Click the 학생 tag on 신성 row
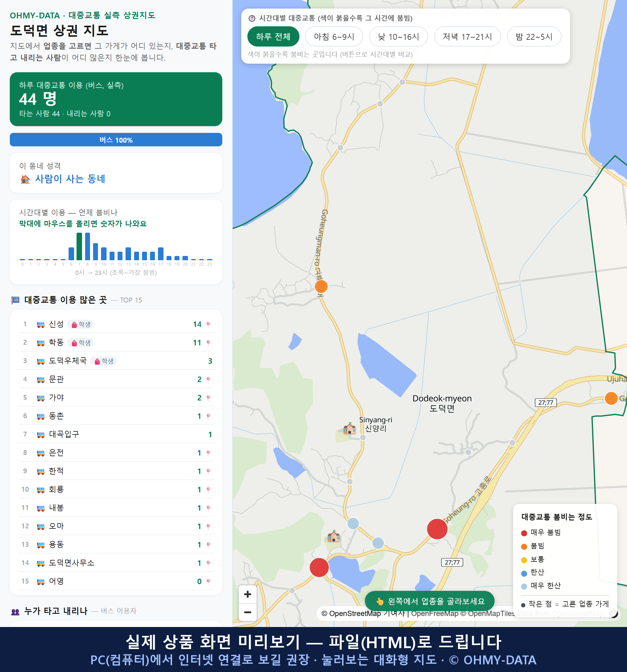Screen dimensions: 627x672 point(81,325)
